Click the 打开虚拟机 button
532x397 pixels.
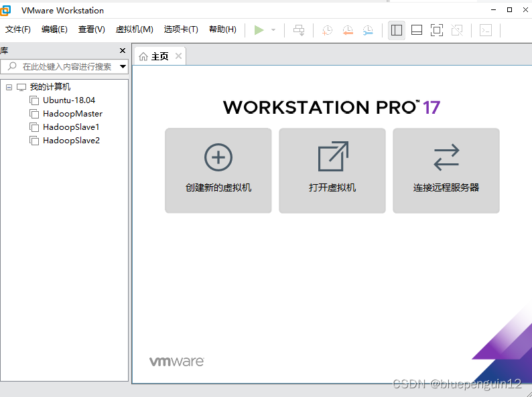coord(332,171)
